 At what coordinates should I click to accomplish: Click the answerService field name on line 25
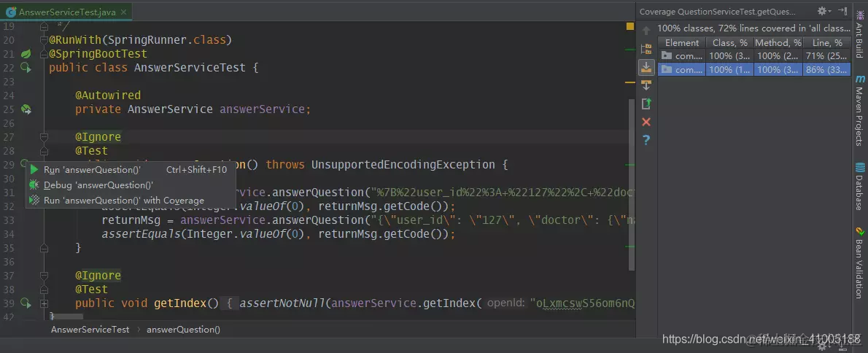(262, 109)
